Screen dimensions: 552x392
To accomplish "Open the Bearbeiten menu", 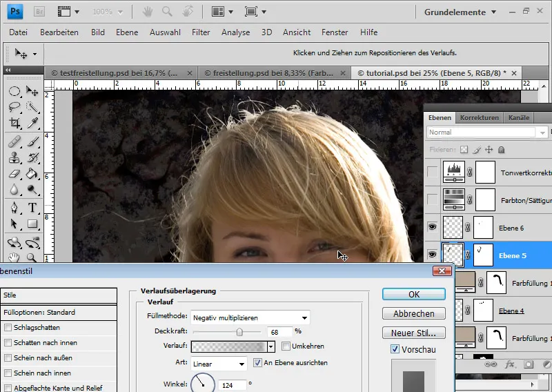I will pos(59,32).
